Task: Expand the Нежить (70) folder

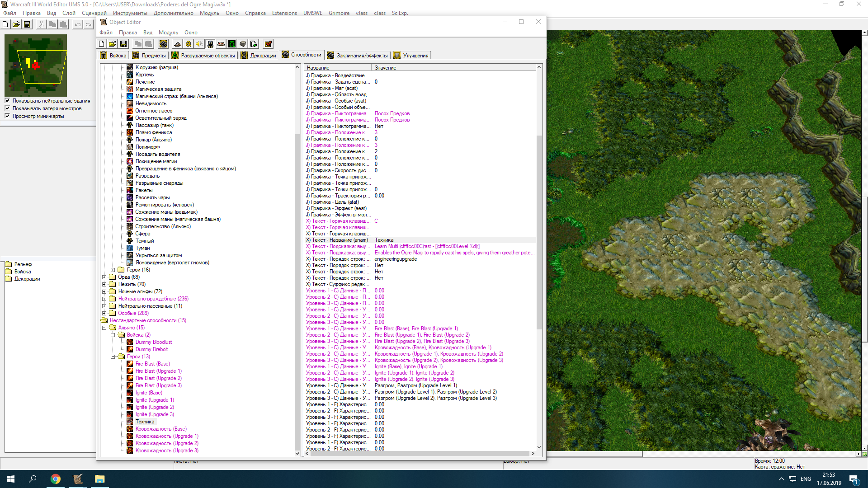Action: pos(104,284)
